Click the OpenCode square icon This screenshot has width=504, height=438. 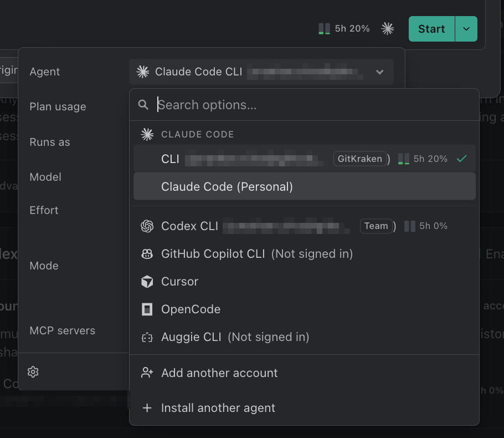click(x=147, y=309)
